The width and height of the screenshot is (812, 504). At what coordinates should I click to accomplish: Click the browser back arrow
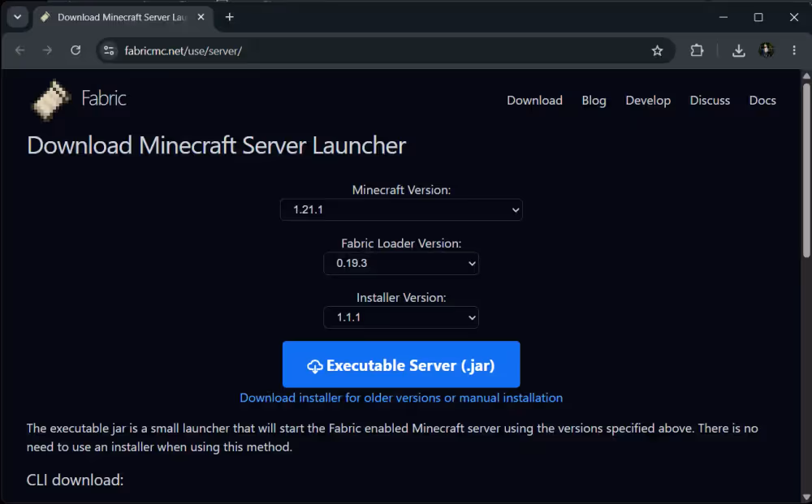(19, 50)
